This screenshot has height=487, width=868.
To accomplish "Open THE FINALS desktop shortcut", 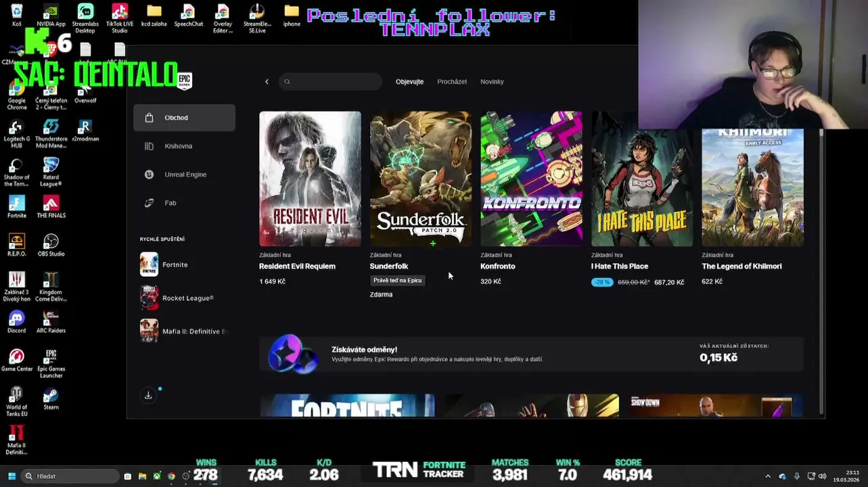I will [x=51, y=207].
